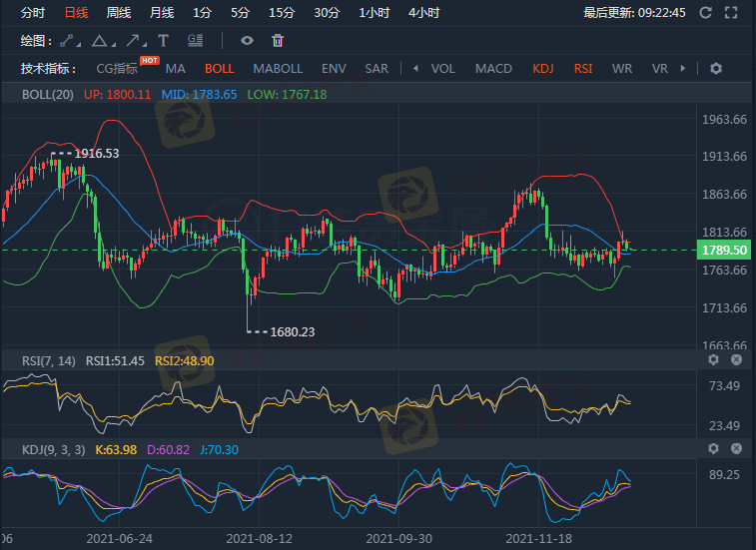Delete drawings with the trash icon
Screen dimensions: 756x550
[278, 40]
